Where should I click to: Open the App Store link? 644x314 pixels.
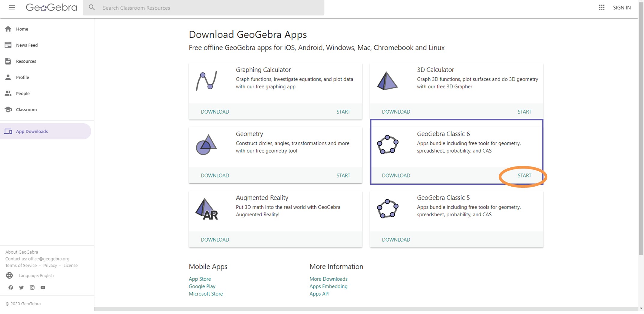click(200, 279)
